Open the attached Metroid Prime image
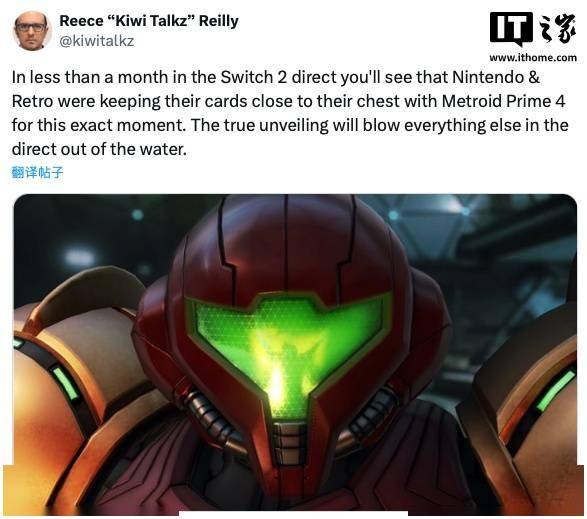587x519 pixels. point(295,354)
